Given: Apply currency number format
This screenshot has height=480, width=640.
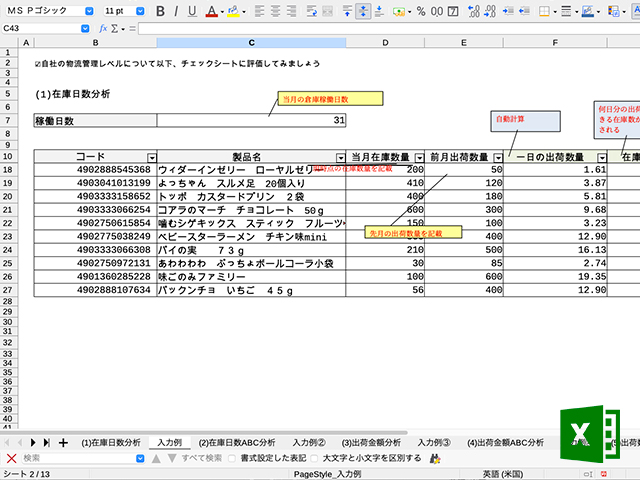Looking at the screenshot, I should [x=398, y=11].
